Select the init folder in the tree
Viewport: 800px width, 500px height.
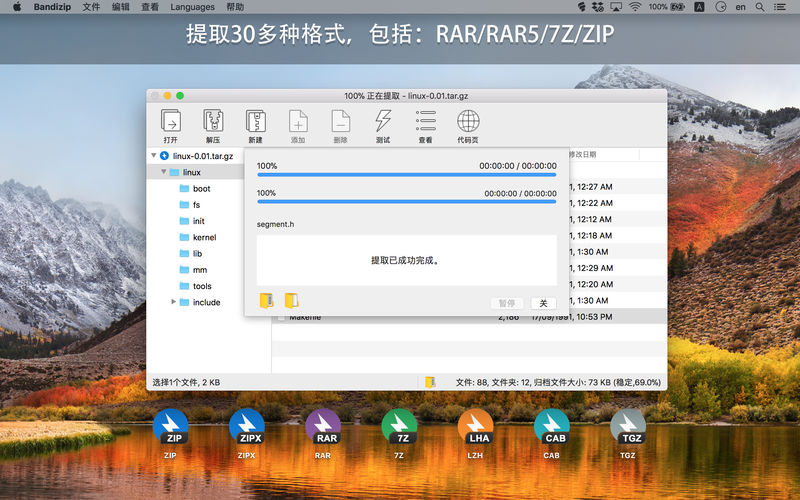(x=198, y=221)
